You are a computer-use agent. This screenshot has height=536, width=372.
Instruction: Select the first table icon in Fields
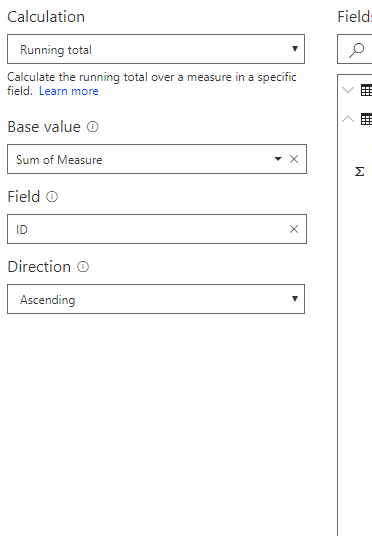click(367, 90)
